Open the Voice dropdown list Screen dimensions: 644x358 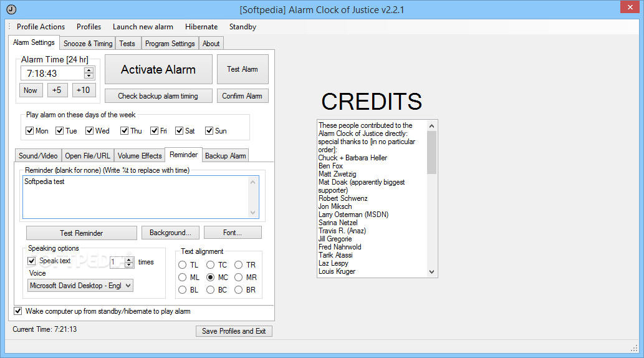(80, 286)
